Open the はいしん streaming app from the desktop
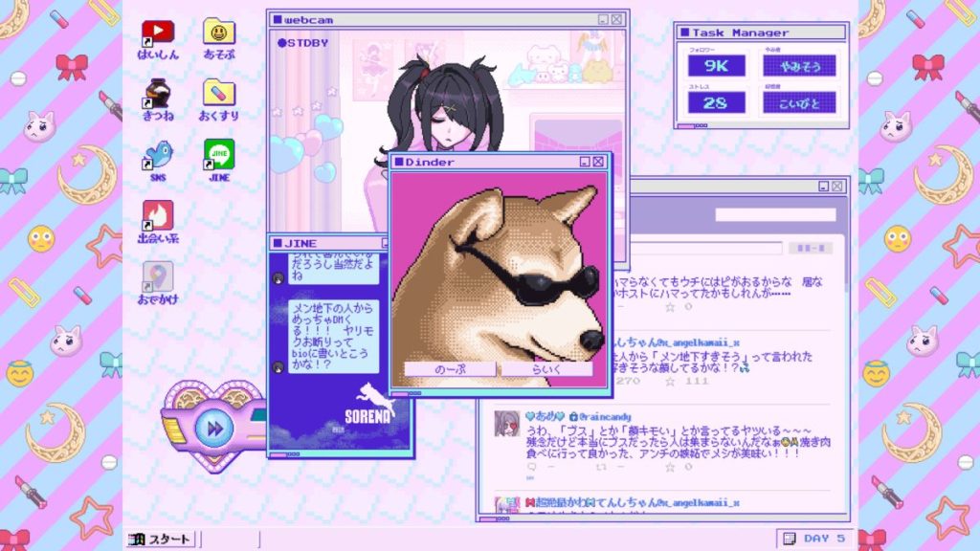This screenshot has width=980, height=551. 158,32
